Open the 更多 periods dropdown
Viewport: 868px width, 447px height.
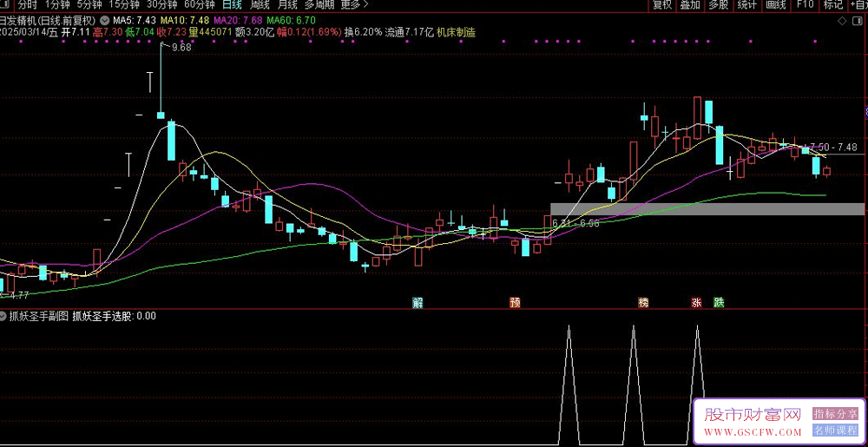click(354, 5)
